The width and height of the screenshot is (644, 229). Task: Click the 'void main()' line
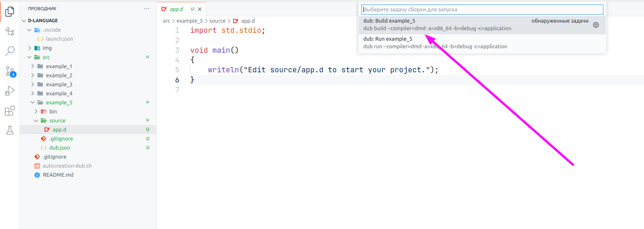pos(214,50)
